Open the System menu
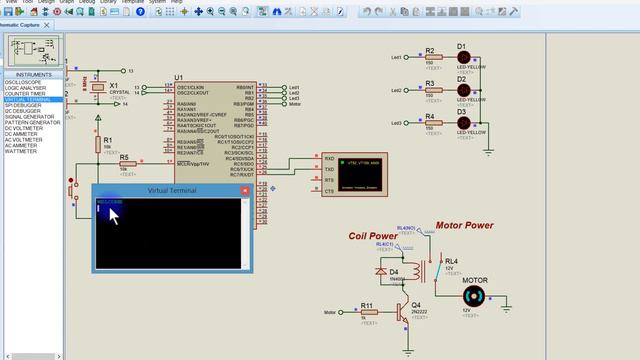 [x=157, y=2]
